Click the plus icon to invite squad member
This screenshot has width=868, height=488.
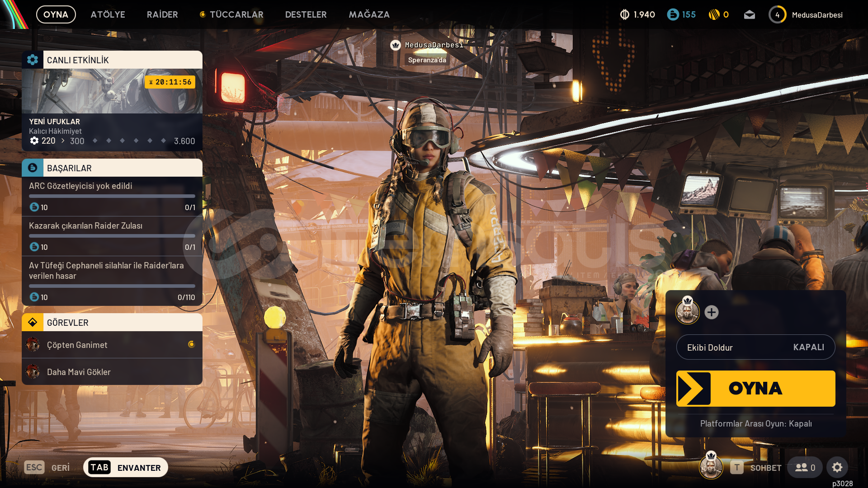point(711,312)
